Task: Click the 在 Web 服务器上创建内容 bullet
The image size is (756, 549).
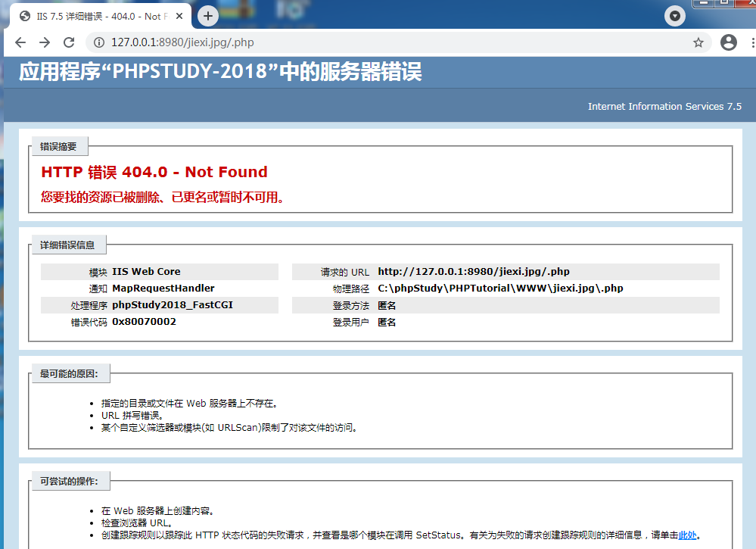Action: [157, 511]
